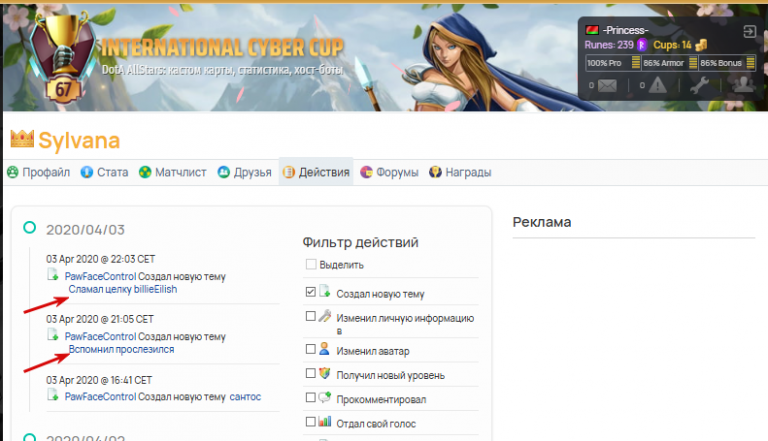
Task: Click the International Cyber Cup title
Action: [222, 48]
